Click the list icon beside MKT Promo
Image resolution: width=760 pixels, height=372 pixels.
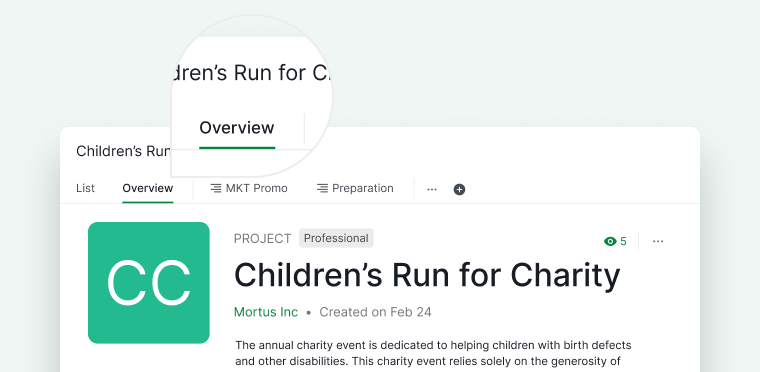(x=216, y=188)
